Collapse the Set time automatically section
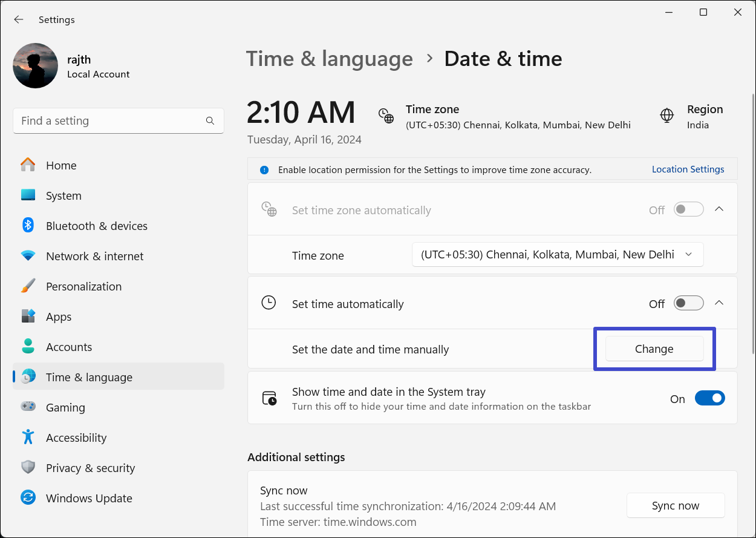The width and height of the screenshot is (756, 538). click(719, 303)
